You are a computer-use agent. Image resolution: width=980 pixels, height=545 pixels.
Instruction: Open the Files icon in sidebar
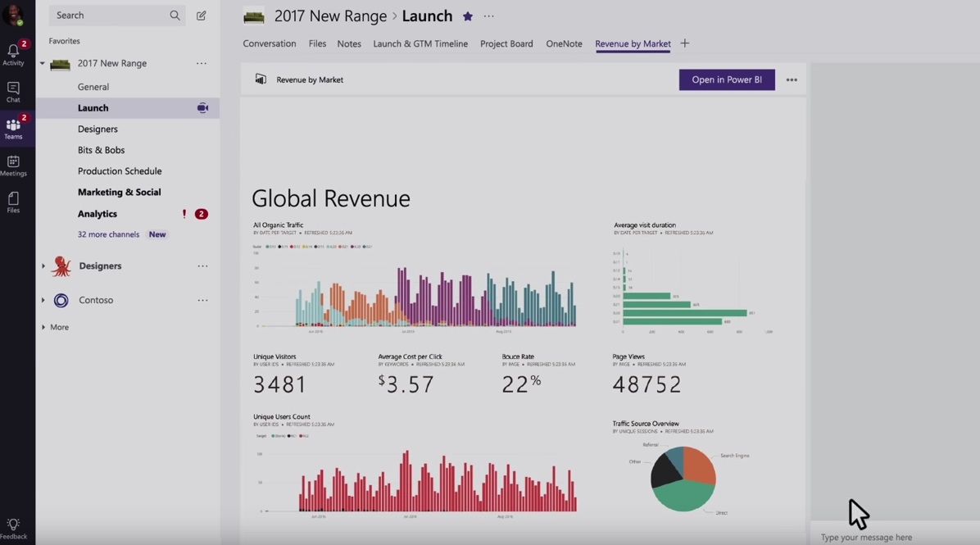tap(13, 202)
